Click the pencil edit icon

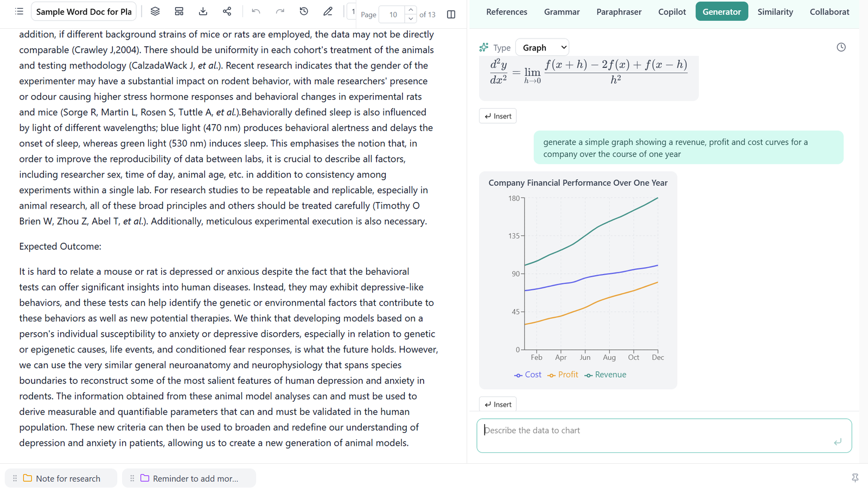[x=328, y=11]
